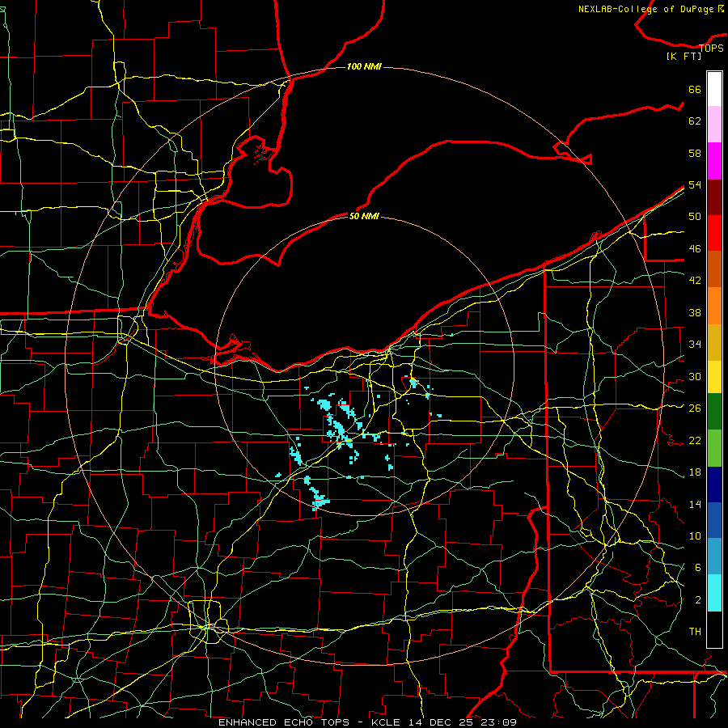Click the "TOPS" legend heading
This screenshot has width=728, height=728.
click(x=711, y=49)
